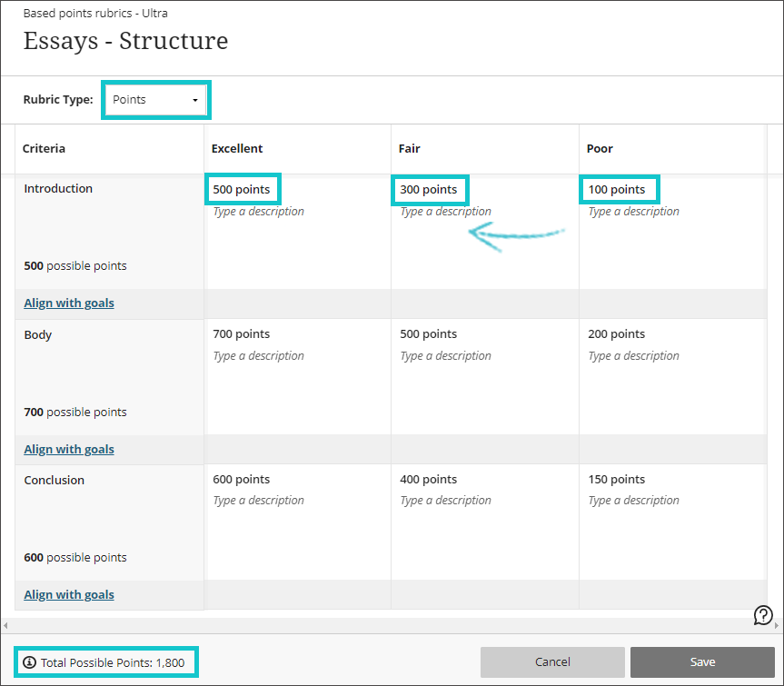Select the Poor column header
The image size is (784, 686).
point(600,148)
